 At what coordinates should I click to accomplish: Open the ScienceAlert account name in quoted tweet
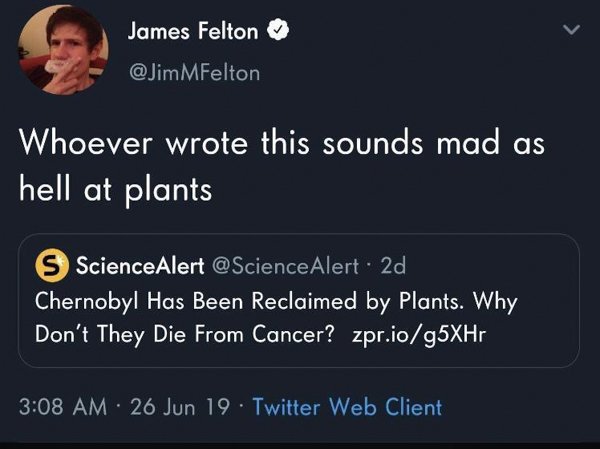tap(140, 265)
